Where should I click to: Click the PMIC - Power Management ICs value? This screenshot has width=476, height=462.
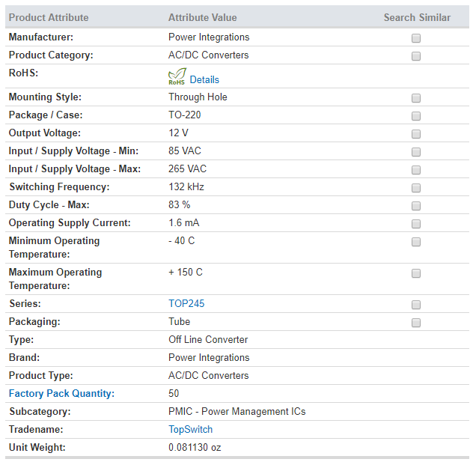point(237,411)
